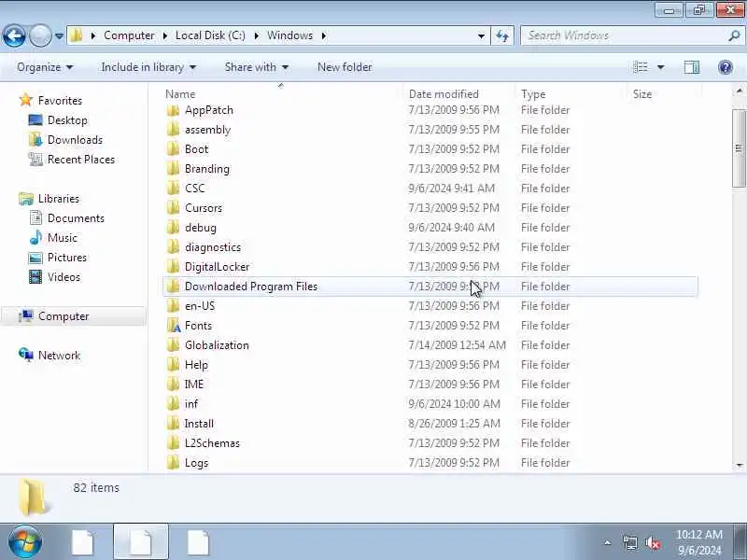Click the magnifier search icon

click(734, 35)
